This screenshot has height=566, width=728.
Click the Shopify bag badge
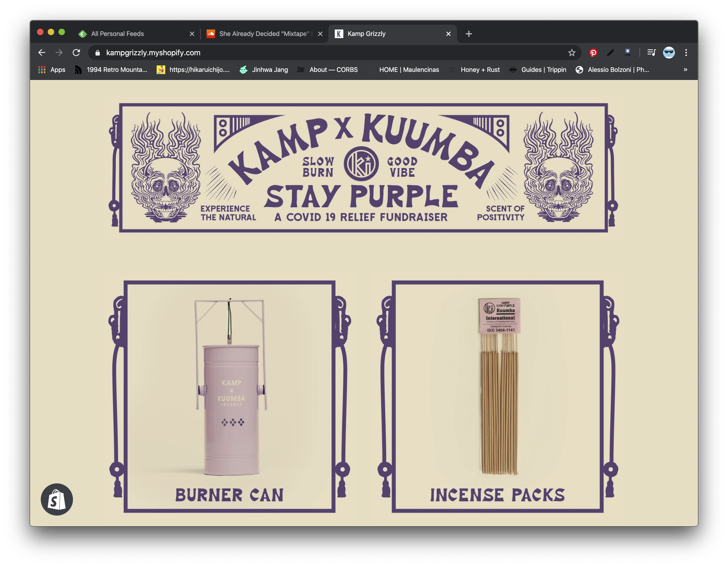tap(57, 499)
